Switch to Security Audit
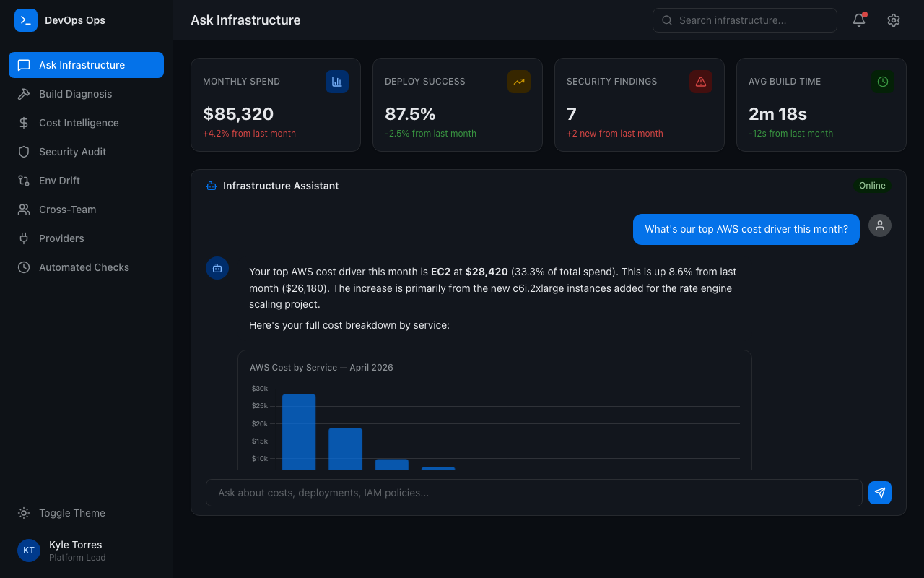 (72, 152)
